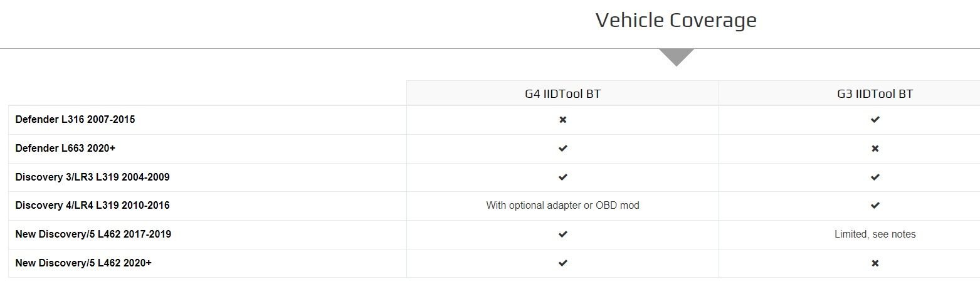Click 'With optional adapter or OBD mod' text
Image resolution: width=980 pixels, height=284 pixels.
click(562, 206)
